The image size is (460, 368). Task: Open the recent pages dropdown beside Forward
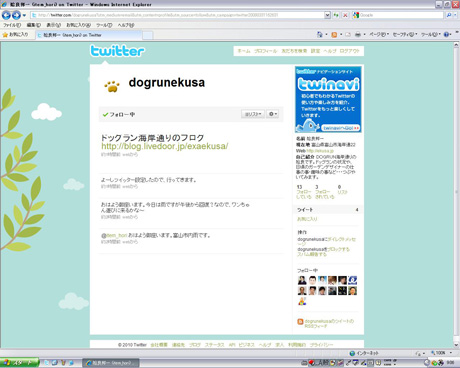coord(24,15)
